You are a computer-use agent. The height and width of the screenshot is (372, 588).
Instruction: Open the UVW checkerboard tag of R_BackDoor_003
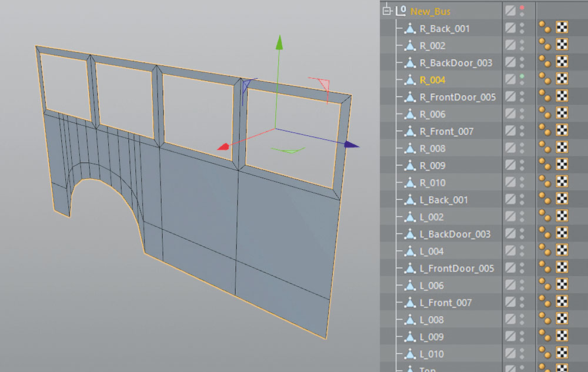coord(562,62)
